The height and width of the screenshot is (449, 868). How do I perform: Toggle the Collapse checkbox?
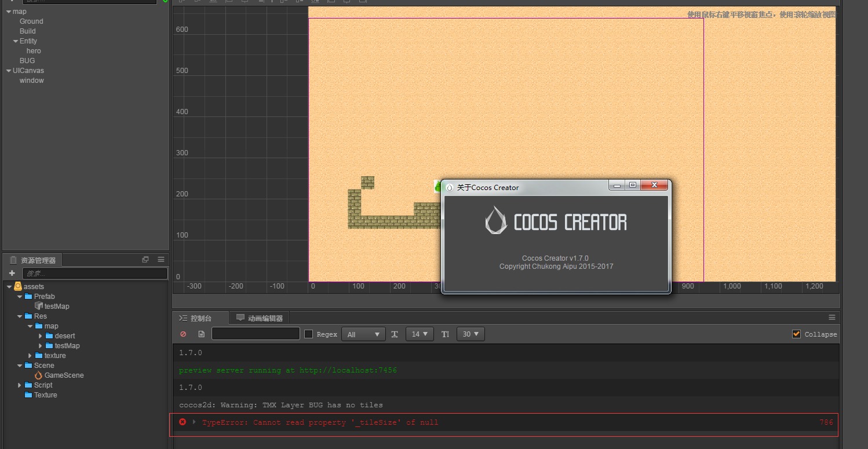tap(797, 334)
